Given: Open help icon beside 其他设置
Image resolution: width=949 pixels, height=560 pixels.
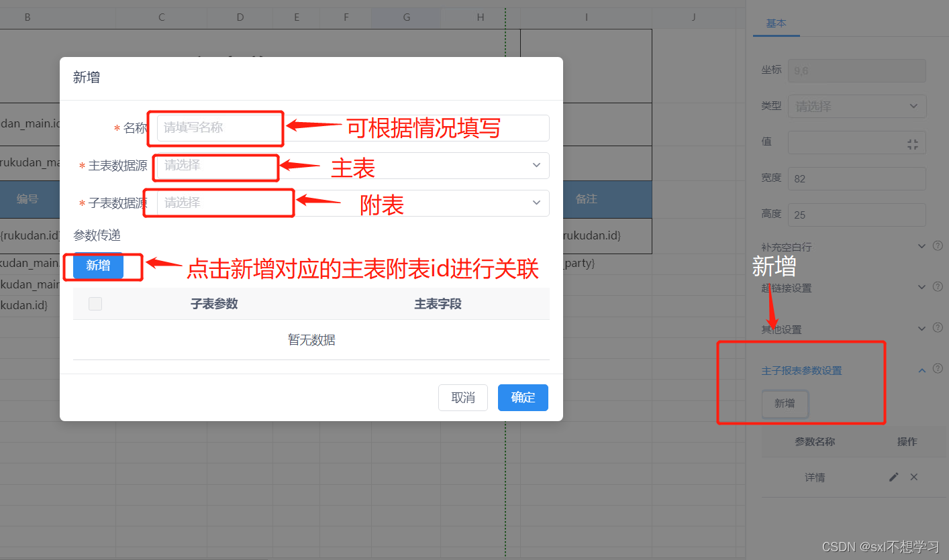Looking at the screenshot, I should click(938, 328).
